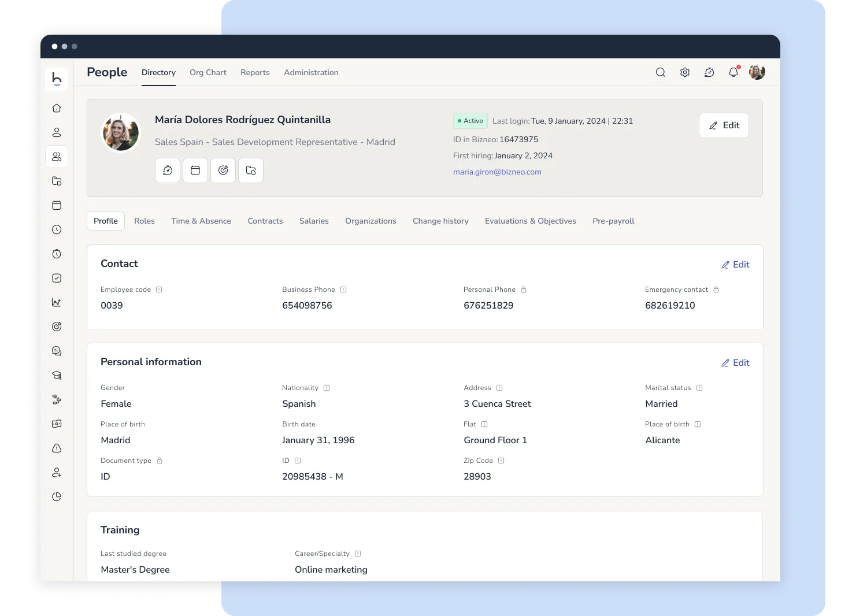Image resolution: width=867 pixels, height=616 pixels.
Task: Open the checkbox tasks sidebar icon
Action: (x=57, y=278)
